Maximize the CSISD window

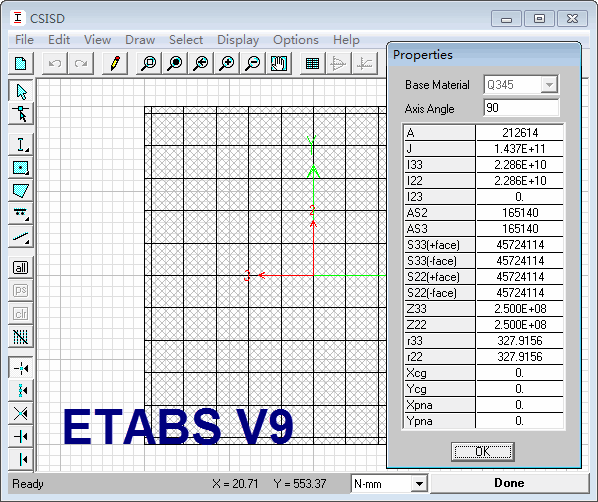539,19
